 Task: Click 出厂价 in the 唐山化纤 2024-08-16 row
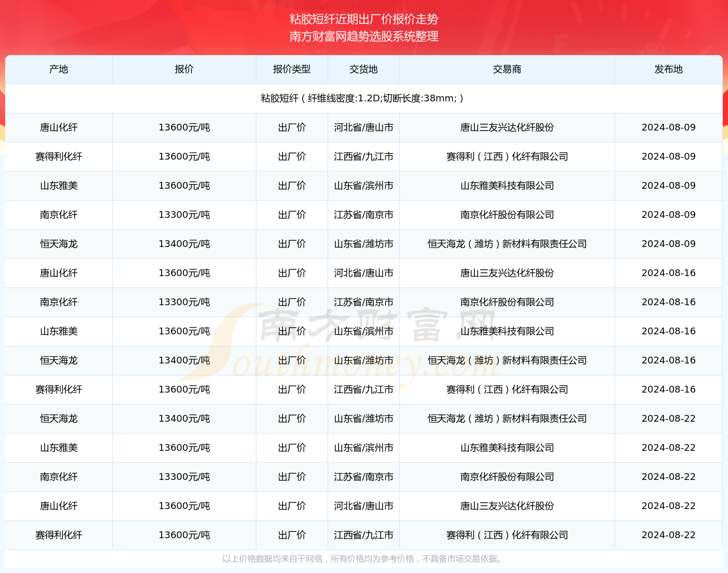[x=292, y=273]
